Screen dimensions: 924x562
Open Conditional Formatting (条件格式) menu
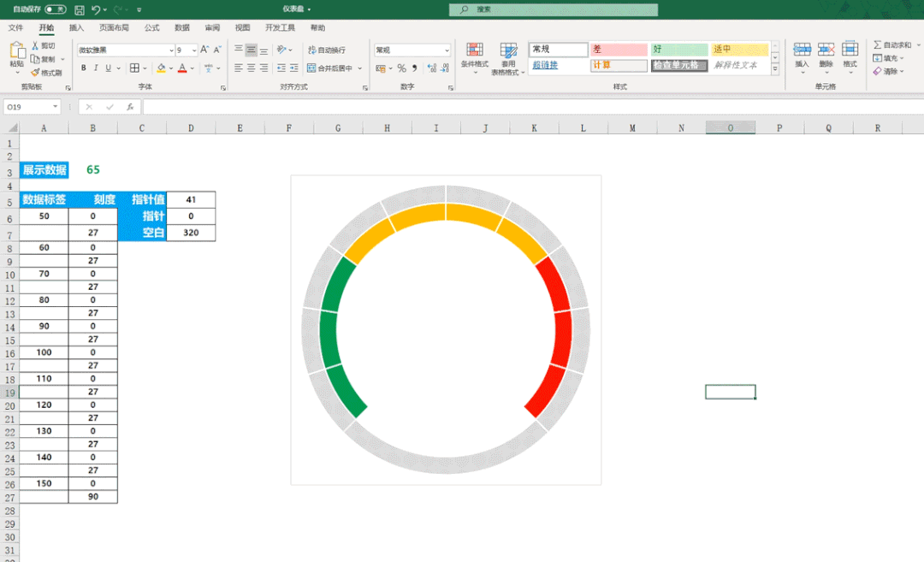pyautogui.click(x=474, y=56)
